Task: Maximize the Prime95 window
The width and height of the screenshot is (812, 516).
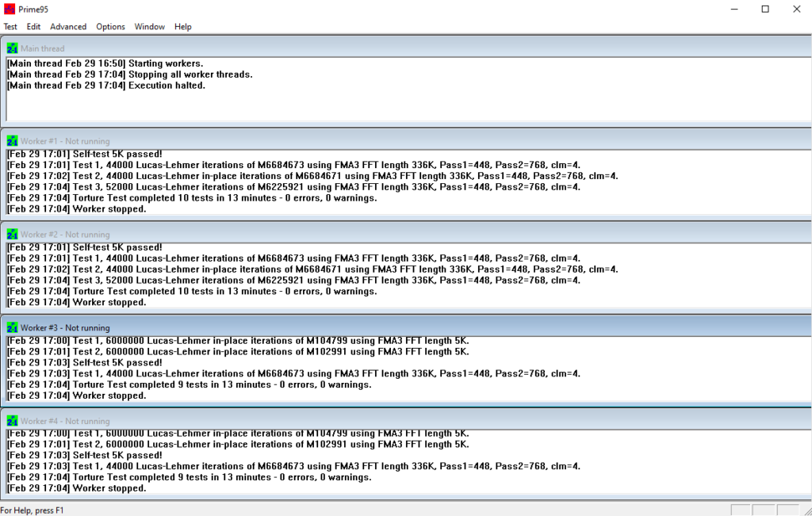Action: [764, 9]
